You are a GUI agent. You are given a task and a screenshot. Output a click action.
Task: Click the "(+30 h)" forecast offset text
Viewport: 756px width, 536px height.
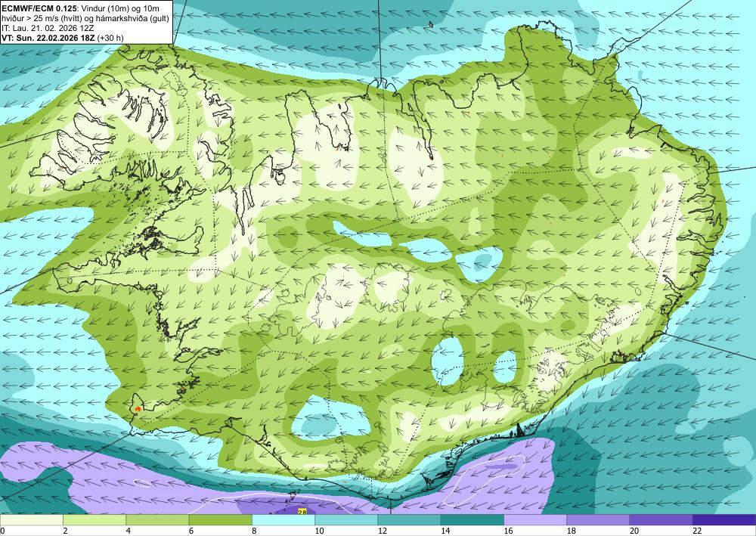coord(110,38)
